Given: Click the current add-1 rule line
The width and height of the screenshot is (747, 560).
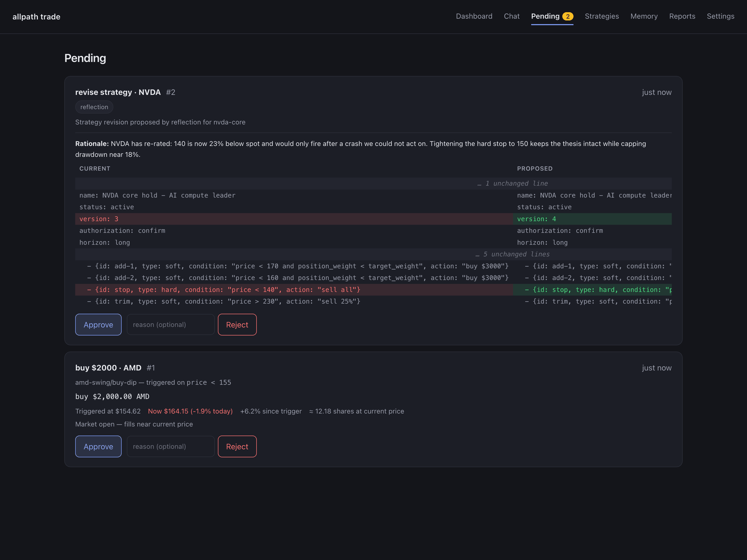Looking at the screenshot, I should [x=294, y=266].
